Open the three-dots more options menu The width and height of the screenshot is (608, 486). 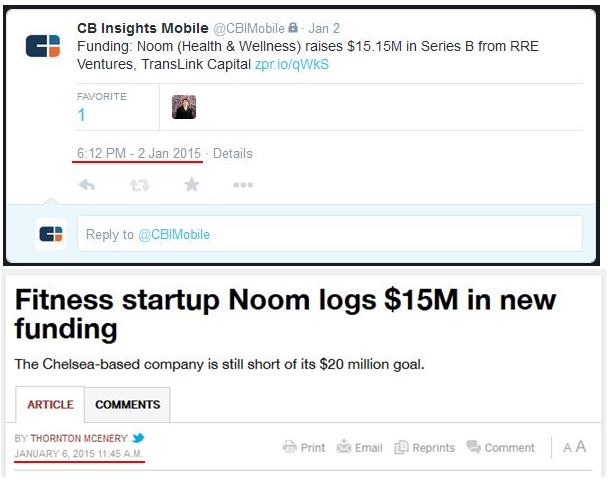[x=243, y=185]
